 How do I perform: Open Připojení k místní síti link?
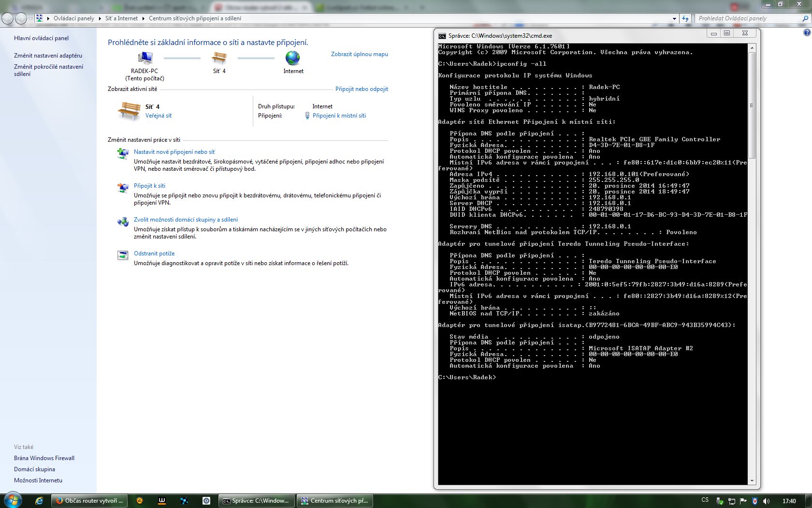click(x=339, y=116)
